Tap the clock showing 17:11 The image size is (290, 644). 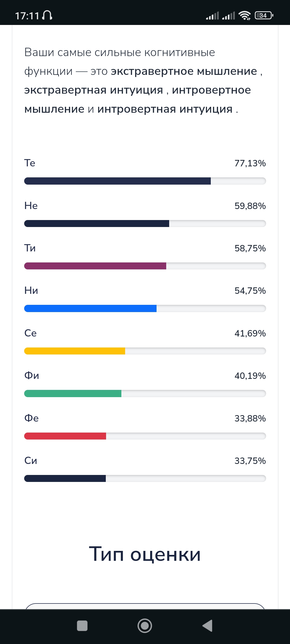[27, 16]
